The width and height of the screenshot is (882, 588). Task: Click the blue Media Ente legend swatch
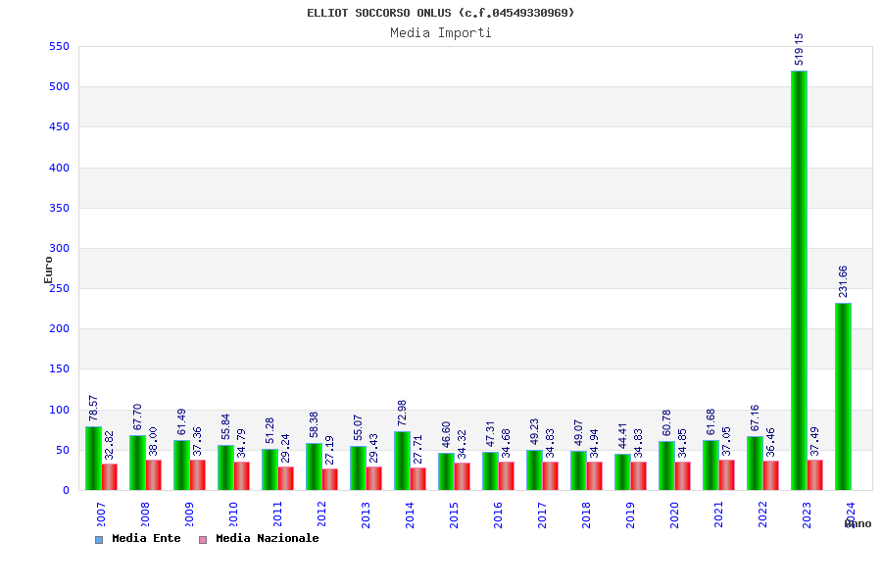[99, 540]
